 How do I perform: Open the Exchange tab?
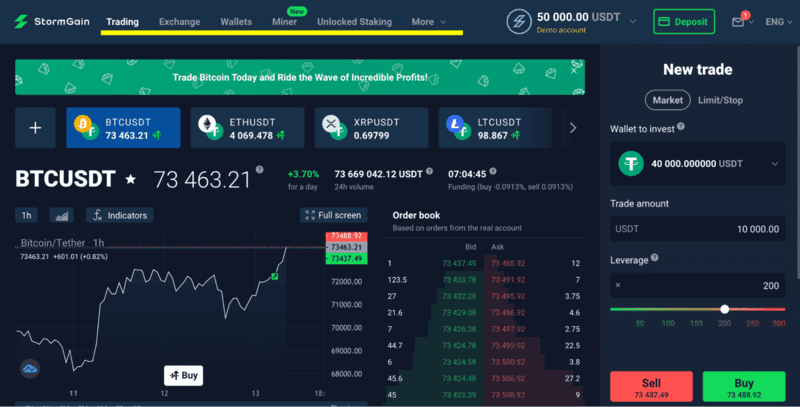point(180,22)
